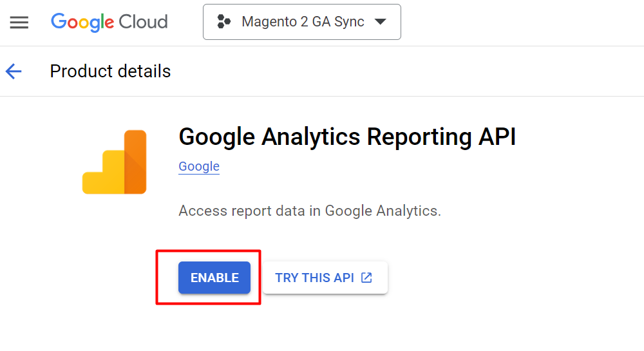
Task: Click the external link icon on Try This API
Action: tap(366, 278)
